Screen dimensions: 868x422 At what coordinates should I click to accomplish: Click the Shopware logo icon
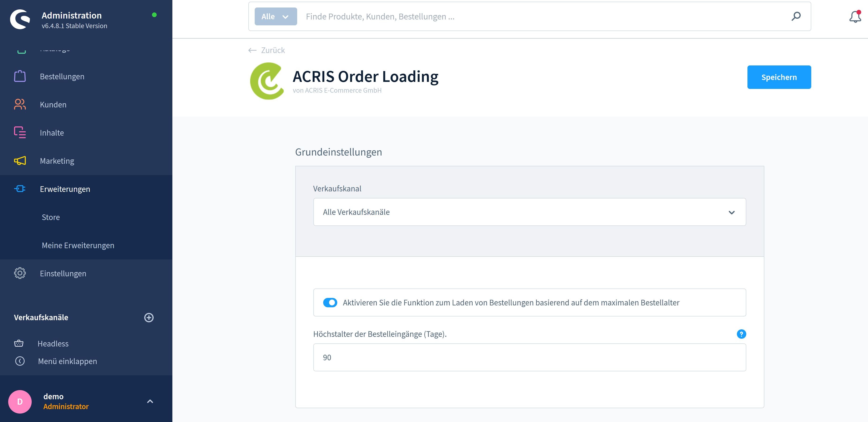click(20, 19)
